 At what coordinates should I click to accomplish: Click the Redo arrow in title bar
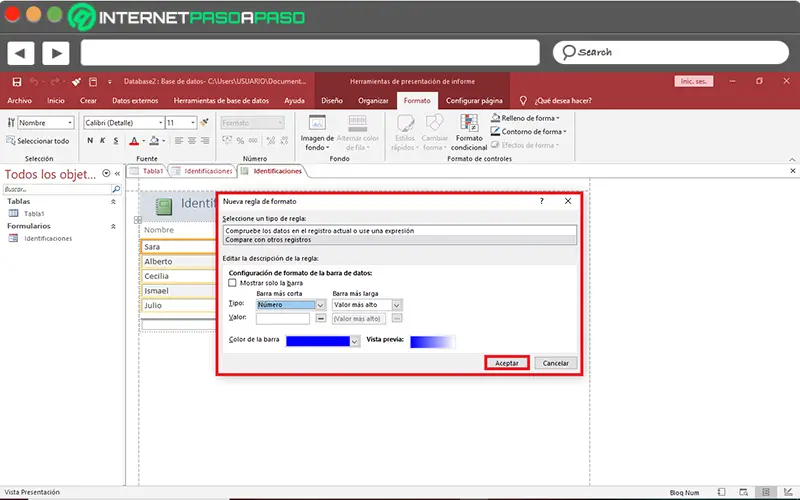55,82
